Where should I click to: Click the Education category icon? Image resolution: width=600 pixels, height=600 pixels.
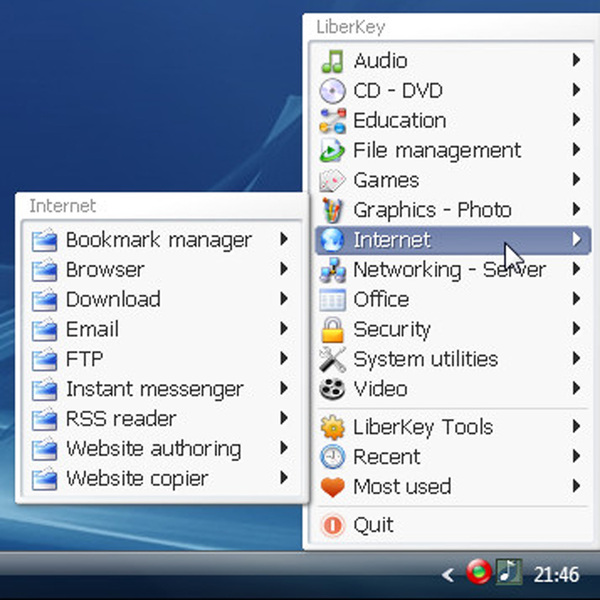point(333,121)
